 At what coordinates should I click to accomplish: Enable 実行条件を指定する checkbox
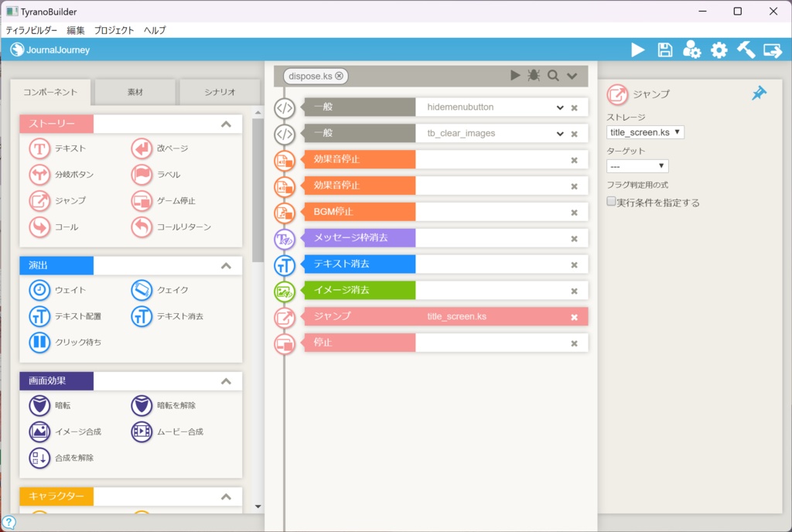(611, 201)
